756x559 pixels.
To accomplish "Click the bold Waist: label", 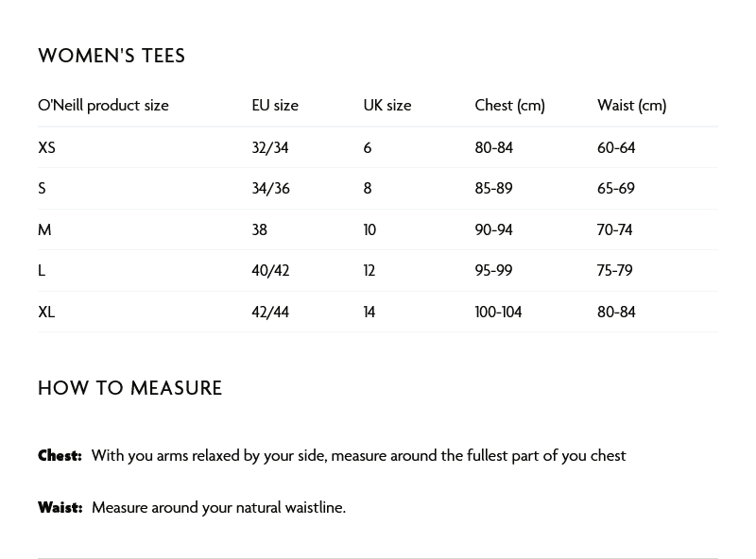I will (60, 508).
